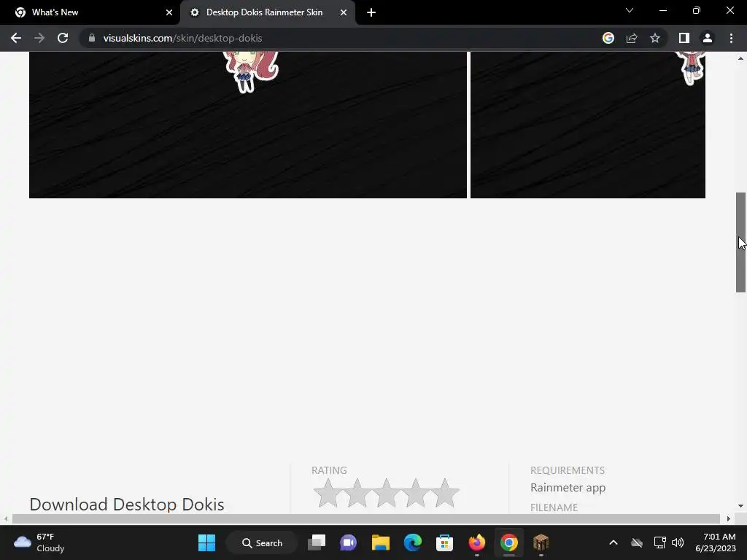Rate the skin one star
The image size is (747, 560).
tap(328, 494)
